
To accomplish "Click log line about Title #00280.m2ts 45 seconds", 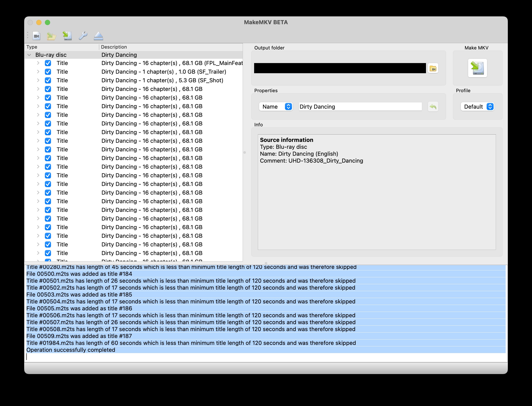I will click(x=191, y=267).
